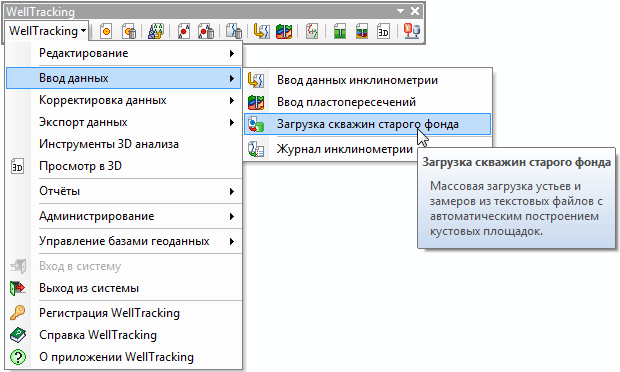
Task: Click the 3D view toolbar icon
Action: (x=383, y=31)
